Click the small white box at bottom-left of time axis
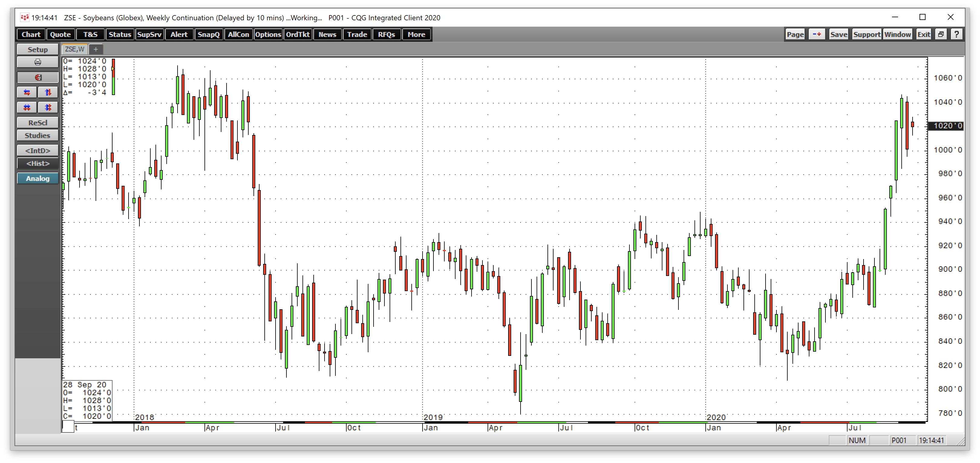The height and width of the screenshot is (463, 980). tap(68, 426)
